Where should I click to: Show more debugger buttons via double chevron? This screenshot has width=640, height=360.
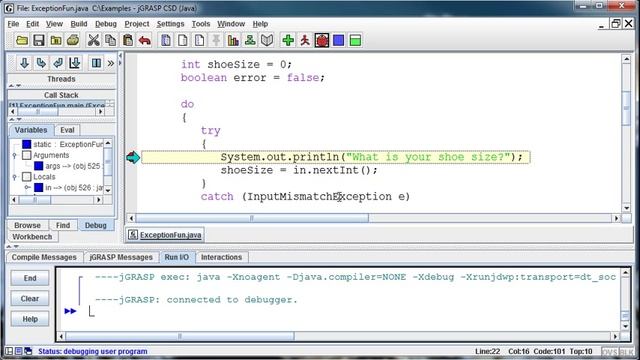(x=111, y=63)
